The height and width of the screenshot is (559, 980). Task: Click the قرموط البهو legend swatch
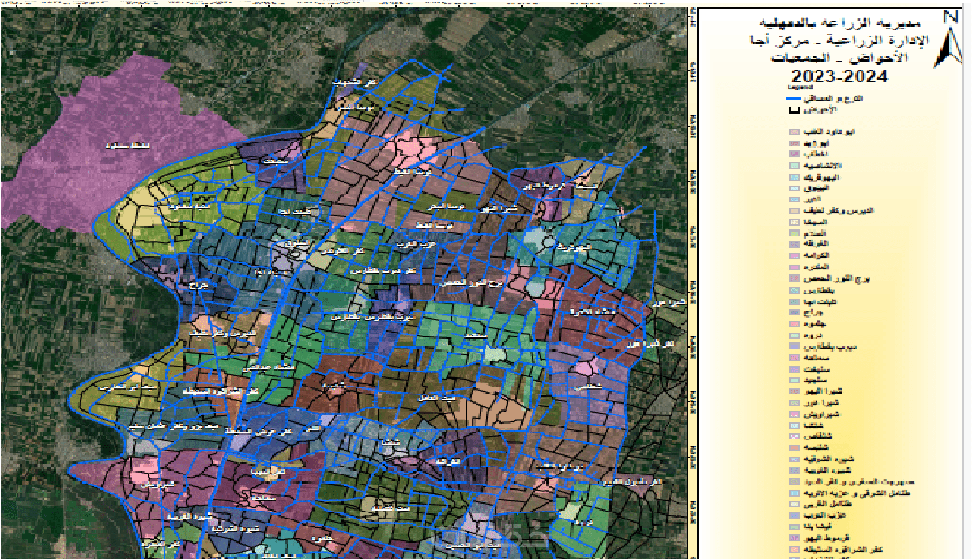pos(794,538)
